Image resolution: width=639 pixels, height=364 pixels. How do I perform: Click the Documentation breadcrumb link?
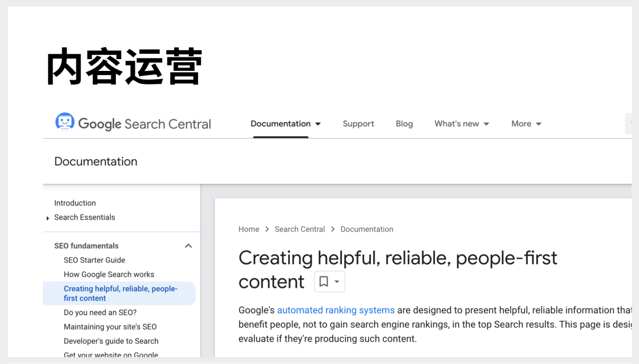[x=366, y=229]
